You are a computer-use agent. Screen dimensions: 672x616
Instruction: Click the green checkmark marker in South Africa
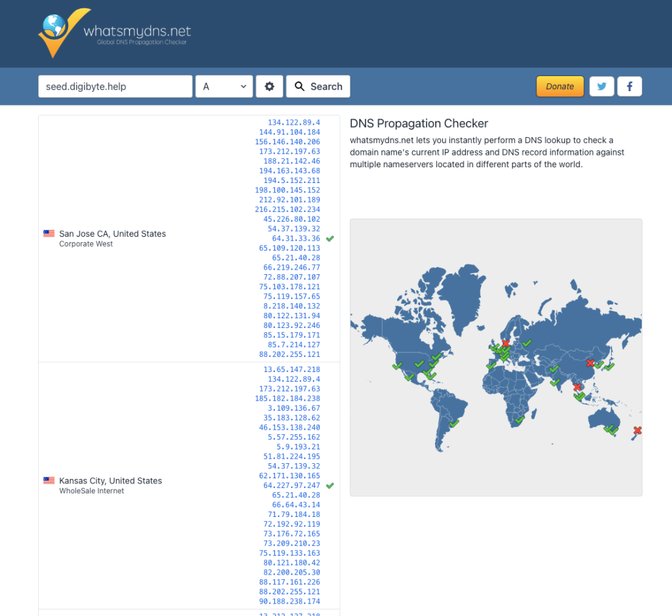point(520,419)
